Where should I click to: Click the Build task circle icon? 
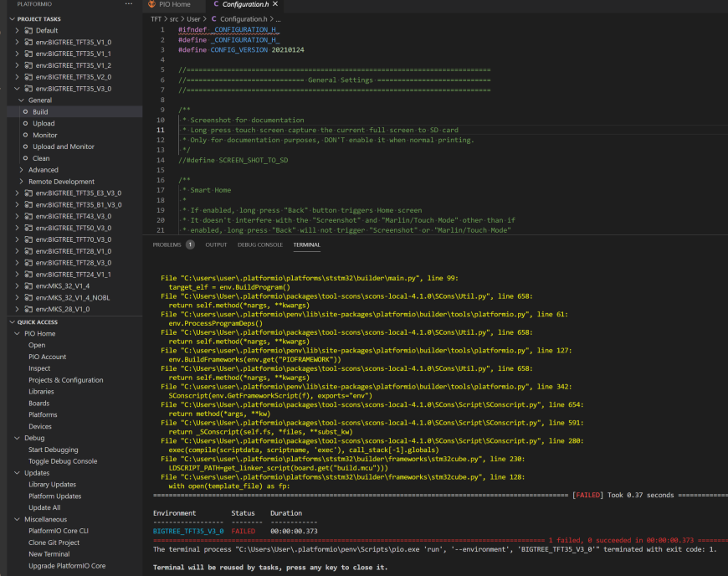(x=26, y=111)
